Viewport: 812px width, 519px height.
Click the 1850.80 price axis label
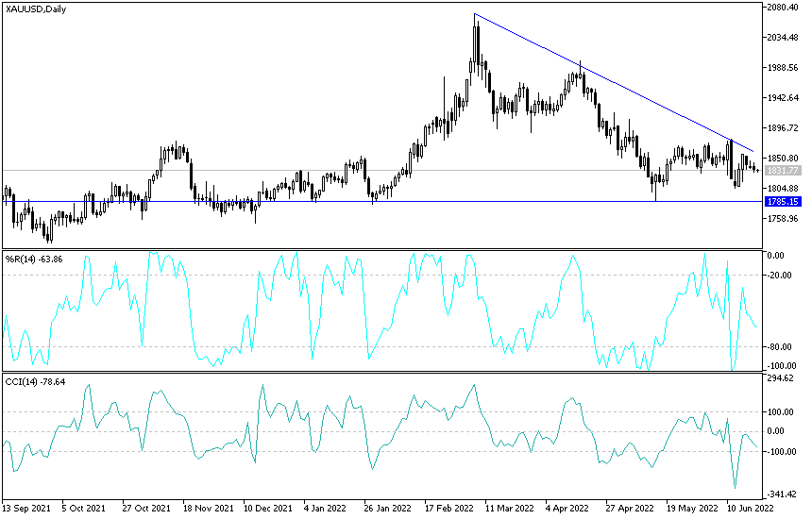click(783, 159)
